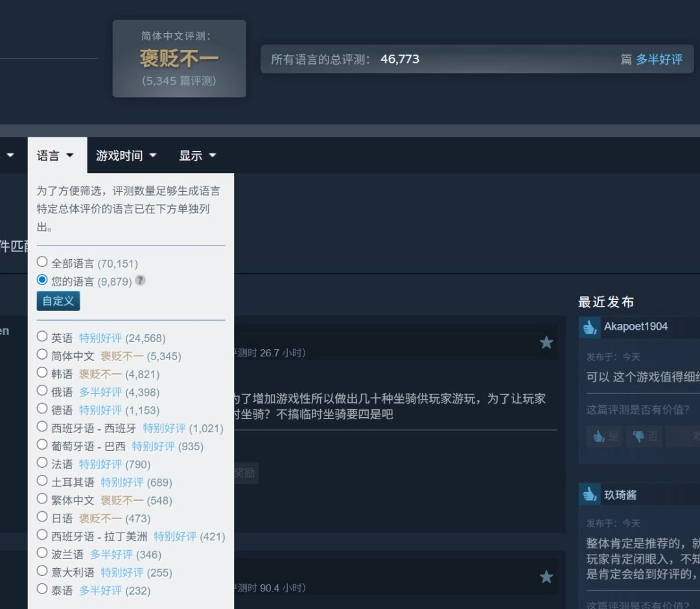Expand the 显示 dropdown menu
Image resolution: width=700 pixels, height=609 pixels.
tap(198, 155)
